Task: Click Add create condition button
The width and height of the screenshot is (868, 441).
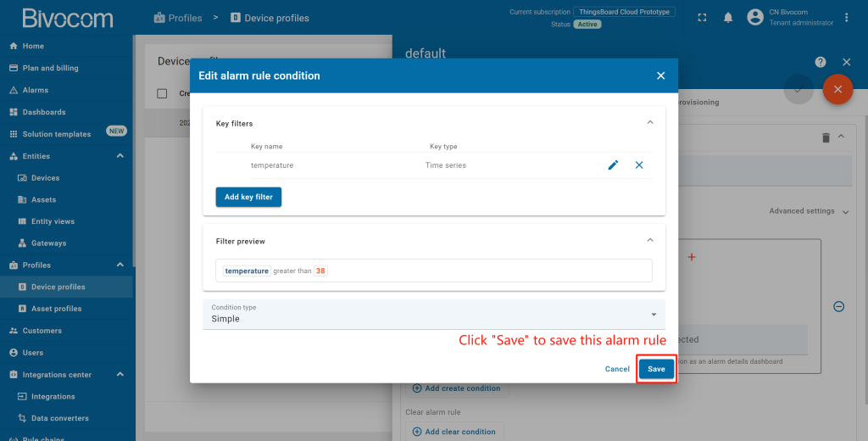Action: click(457, 388)
